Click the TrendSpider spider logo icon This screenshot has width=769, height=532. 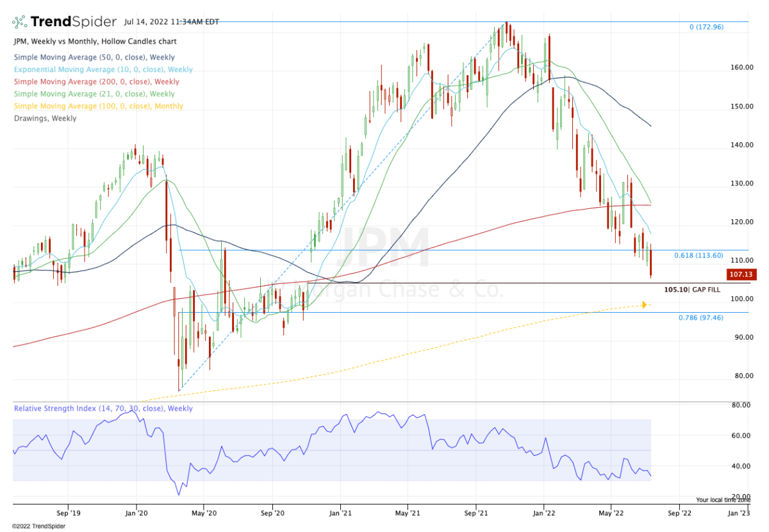pos(20,22)
